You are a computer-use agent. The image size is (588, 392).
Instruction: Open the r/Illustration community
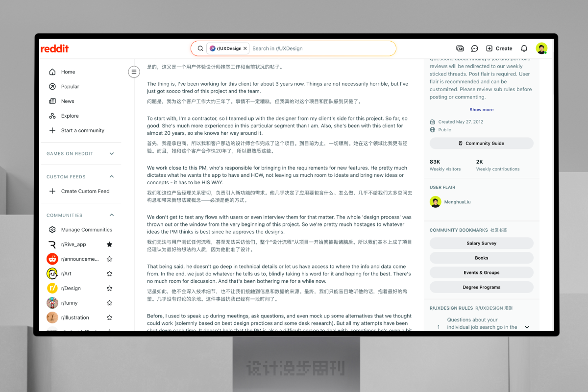pos(75,318)
